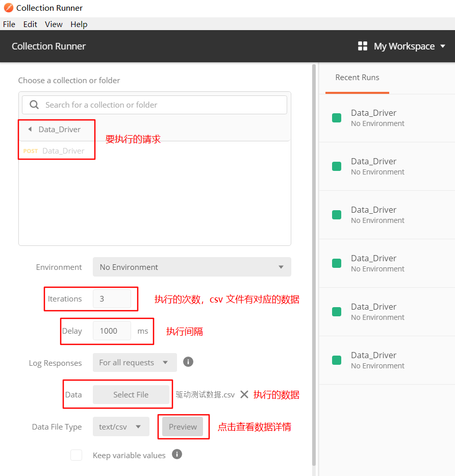455x476 pixels.
Task: Open the My Workspace dropdown arrow
Action: pyautogui.click(x=443, y=46)
